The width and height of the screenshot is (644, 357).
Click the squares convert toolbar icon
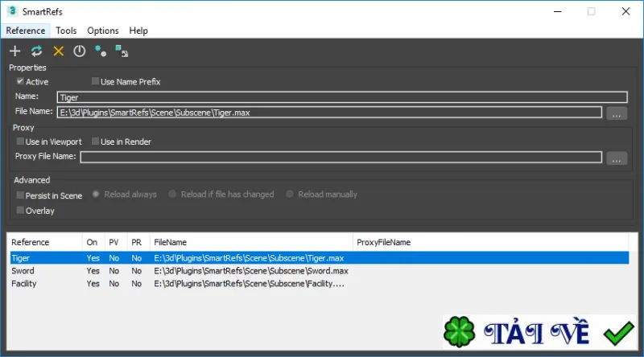coord(122,51)
